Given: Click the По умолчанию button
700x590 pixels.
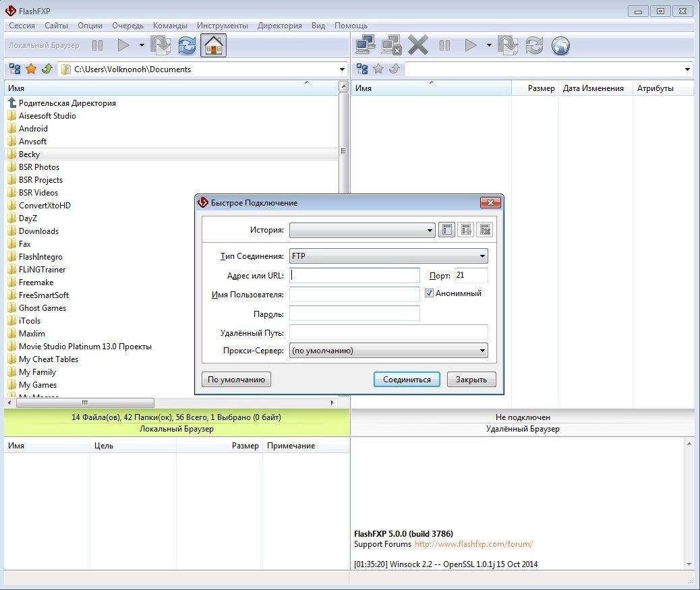Looking at the screenshot, I should 236,380.
